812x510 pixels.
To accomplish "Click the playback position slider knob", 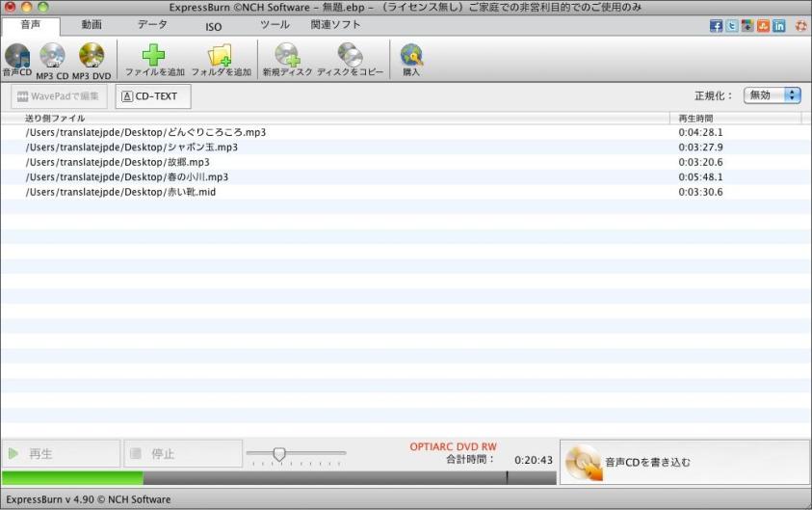I will click(279, 454).
